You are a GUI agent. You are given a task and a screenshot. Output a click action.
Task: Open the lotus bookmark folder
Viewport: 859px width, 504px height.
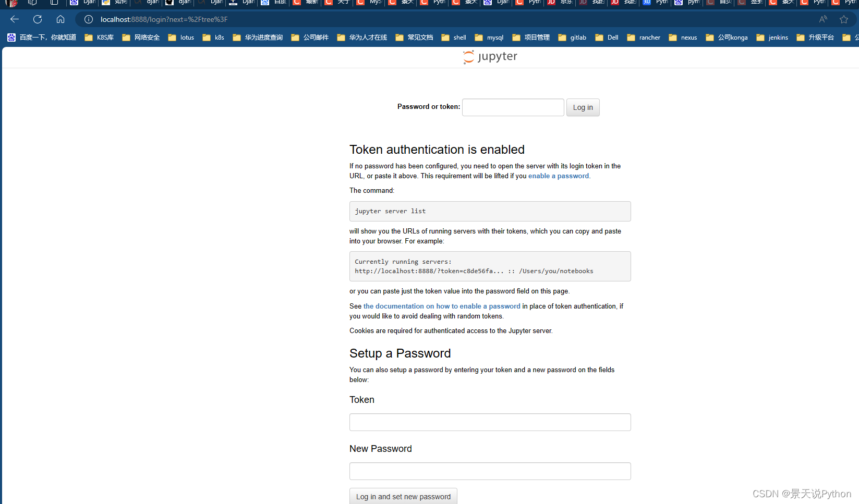tap(181, 38)
